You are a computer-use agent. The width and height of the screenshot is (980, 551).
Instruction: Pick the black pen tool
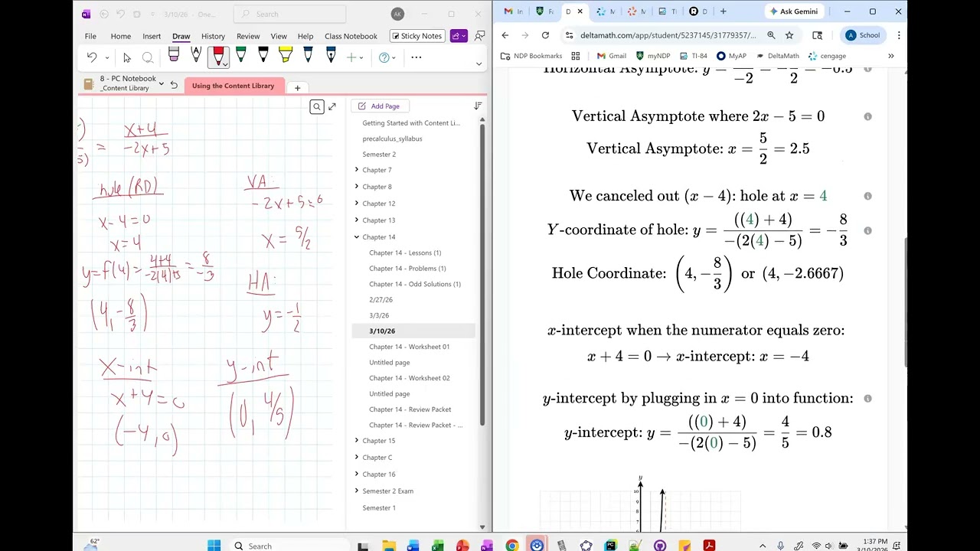tap(263, 56)
